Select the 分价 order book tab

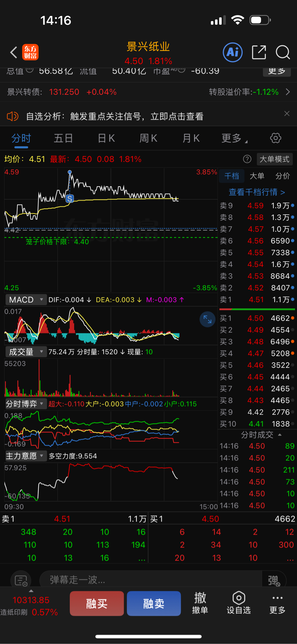point(283,176)
